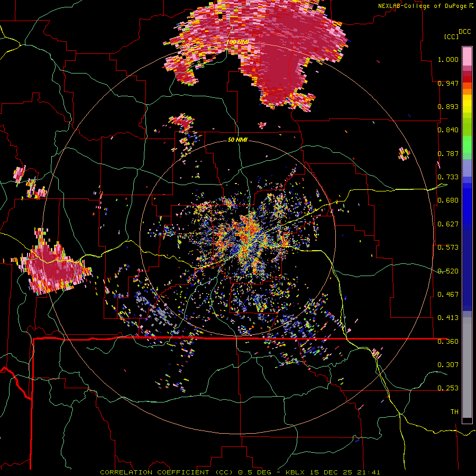Select the 0.947 legend value
The image size is (476, 476).
pyautogui.click(x=448, y=83)
